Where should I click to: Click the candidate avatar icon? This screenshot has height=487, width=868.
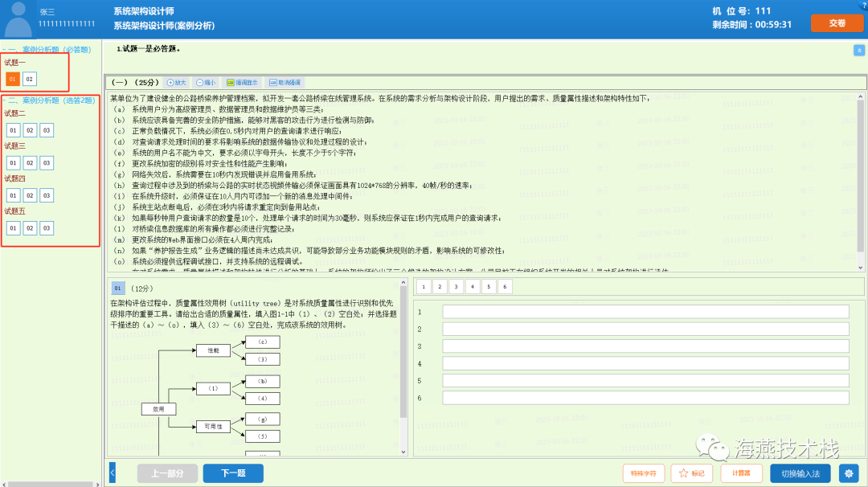tap(18, 18)
